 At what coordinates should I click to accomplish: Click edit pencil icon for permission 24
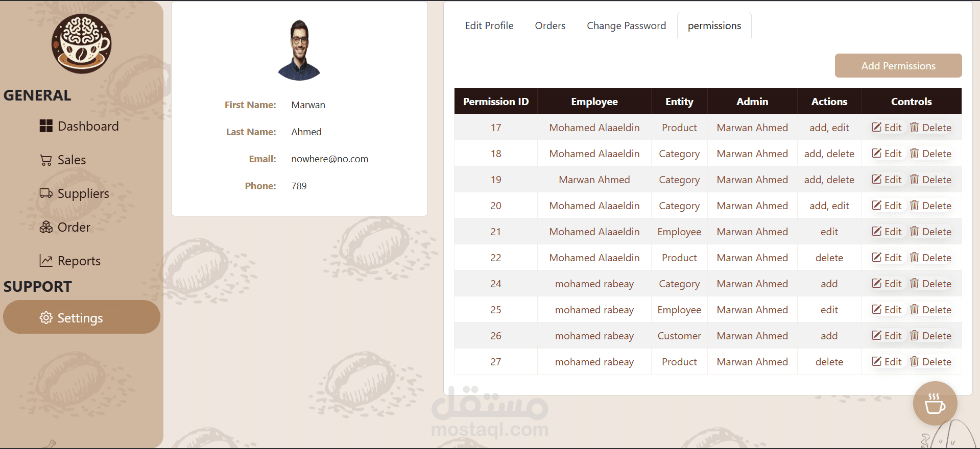(876, 283)
